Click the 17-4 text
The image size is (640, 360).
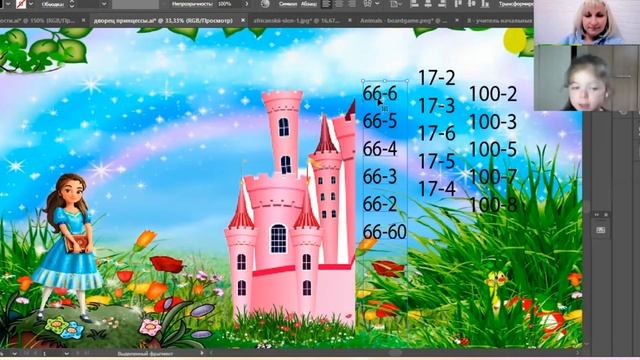(436, 189)
